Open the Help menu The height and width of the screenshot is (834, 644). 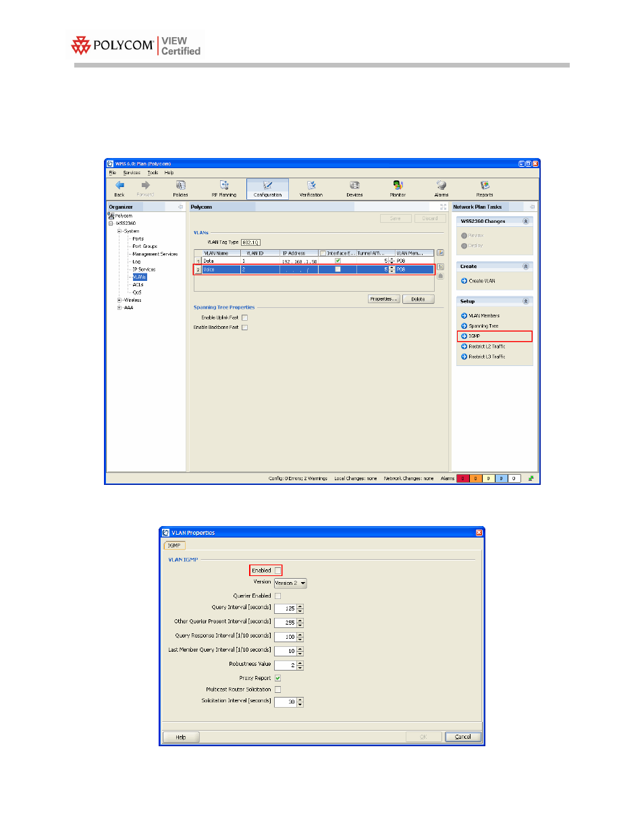pos(169,172)
